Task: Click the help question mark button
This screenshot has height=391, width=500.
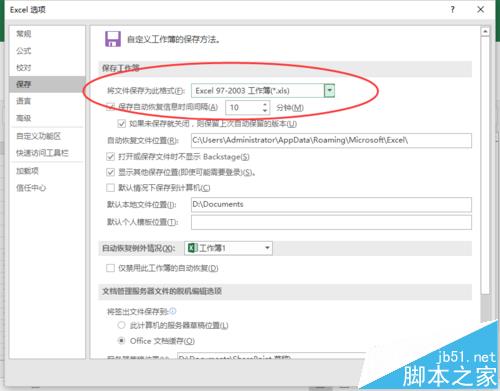Action: tap(452, 10)
